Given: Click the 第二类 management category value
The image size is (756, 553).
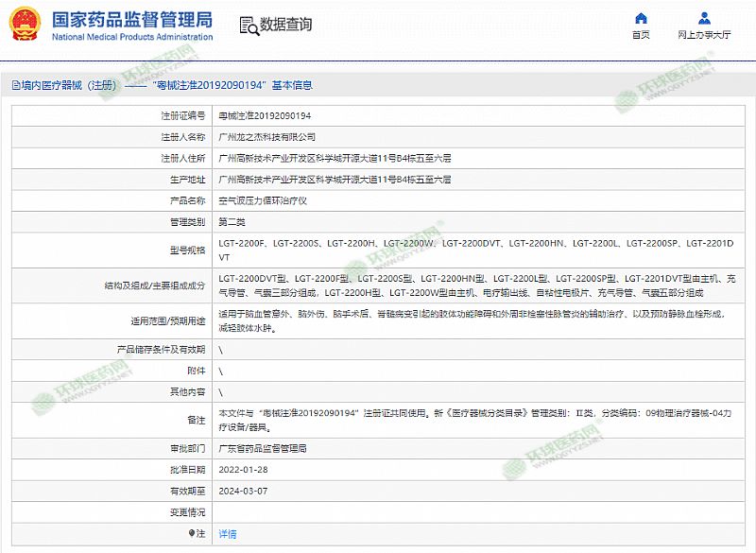Looking at the screenshot, I should [x=232, y=222].
